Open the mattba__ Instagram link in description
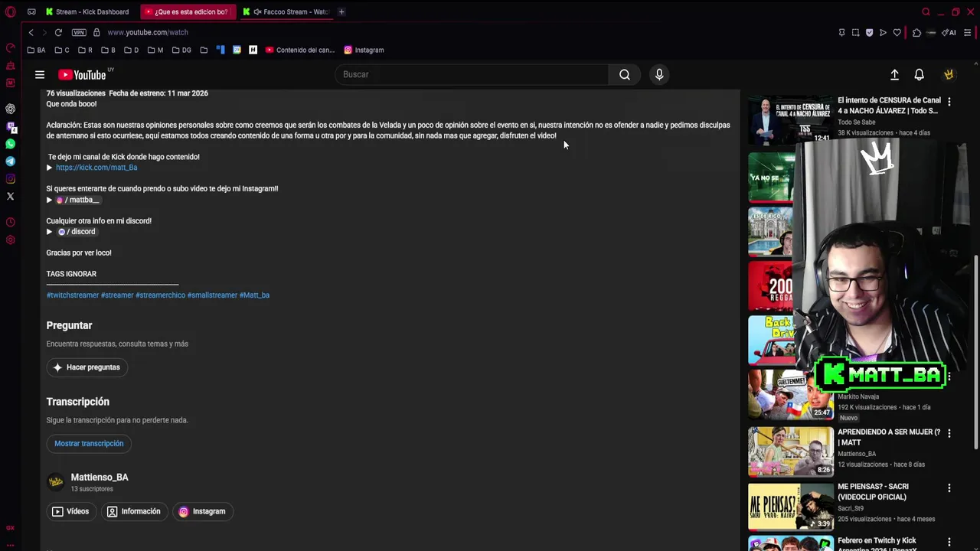The width and height of the screenshot is (980, 551). coord(77,200)
